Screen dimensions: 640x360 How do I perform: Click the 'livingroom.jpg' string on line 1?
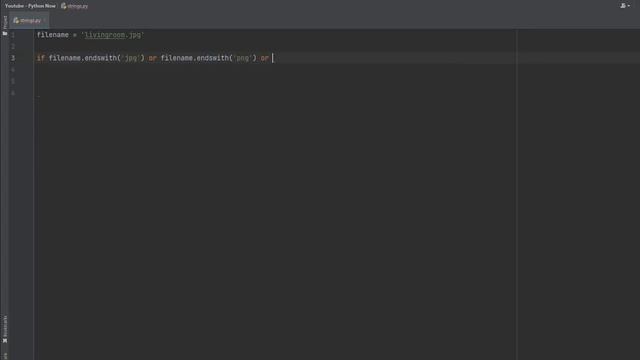[x=113, y=35]
